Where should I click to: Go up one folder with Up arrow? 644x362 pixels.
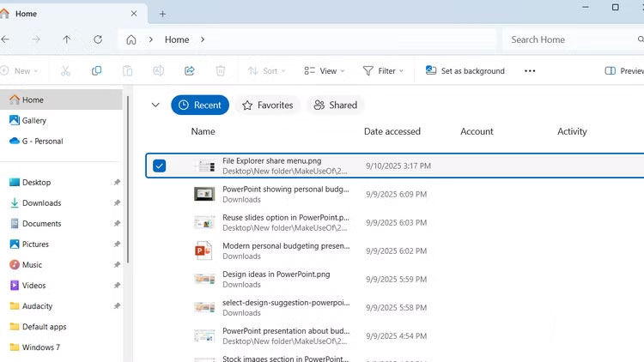[67, 39]
